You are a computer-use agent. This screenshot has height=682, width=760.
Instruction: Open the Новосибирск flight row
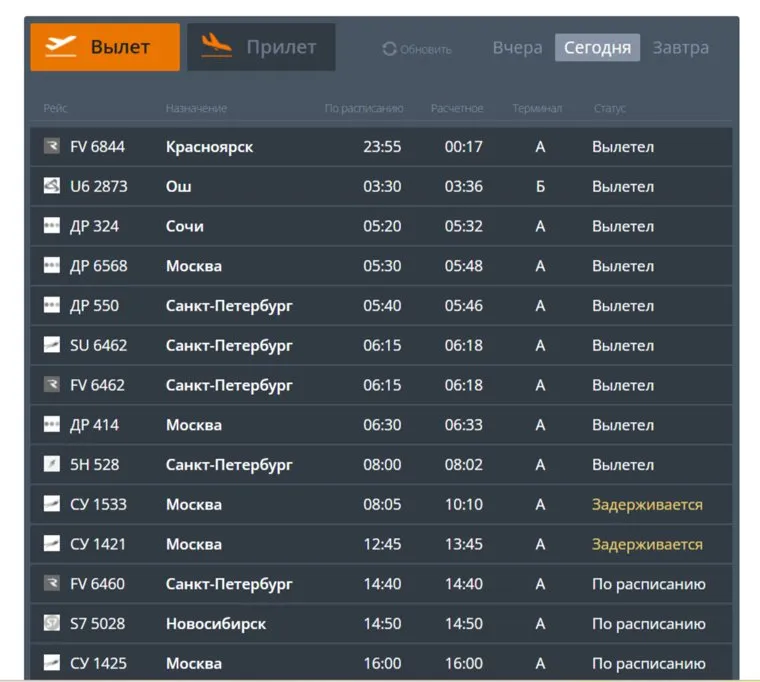(216, 623)
